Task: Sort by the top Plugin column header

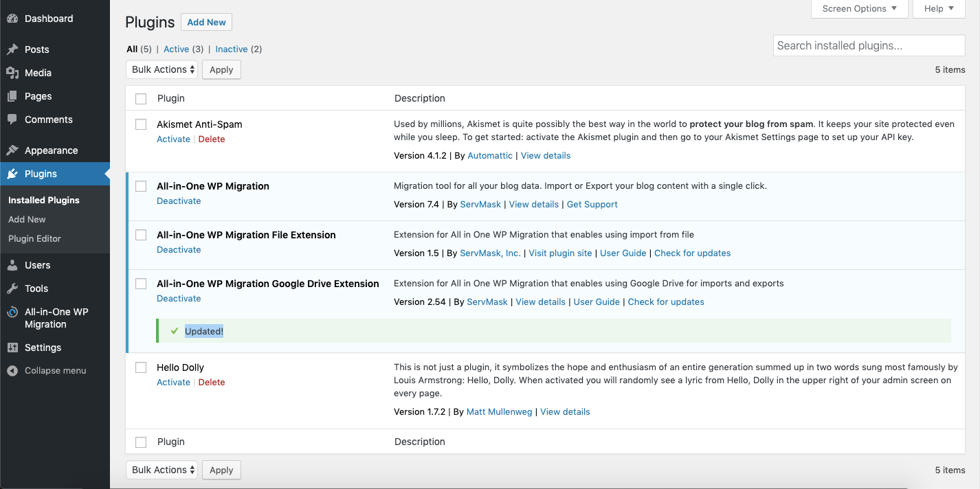Action: point(170,99)
